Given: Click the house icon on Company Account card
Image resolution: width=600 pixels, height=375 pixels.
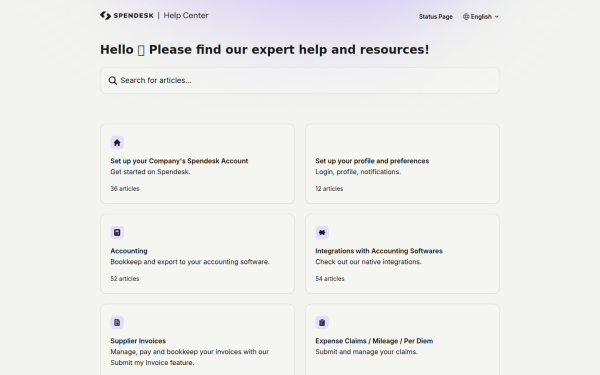Looking at the screenshot, I should 117,143.
